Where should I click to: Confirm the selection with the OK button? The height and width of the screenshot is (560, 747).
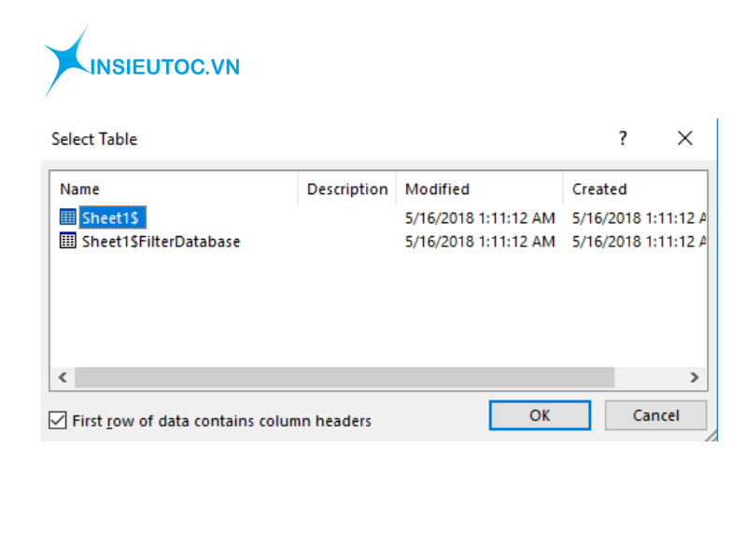pyautogui.click(x=540, y=415)
